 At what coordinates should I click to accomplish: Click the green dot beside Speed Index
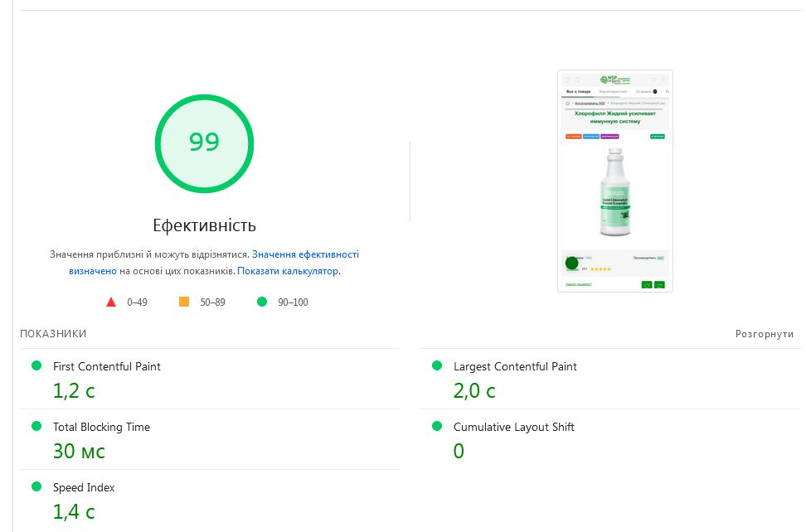click(36, 486)
